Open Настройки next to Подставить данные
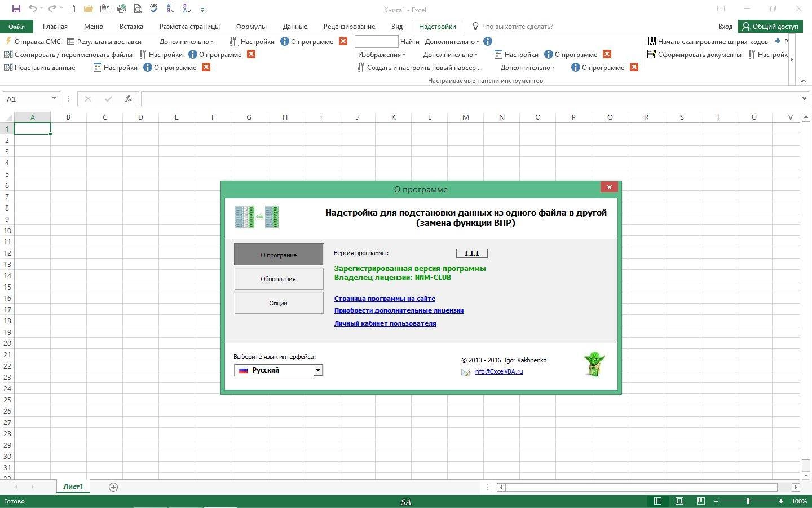The height and width of the screenshot is (508, 812). pyautogui.click(x=116, y=67)
